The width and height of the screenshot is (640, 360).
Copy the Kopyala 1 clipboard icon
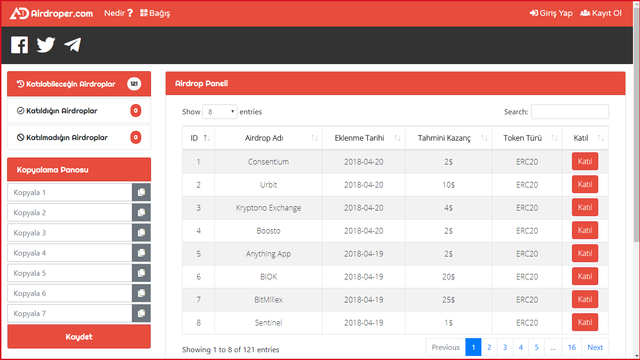(x=141, y=192)
